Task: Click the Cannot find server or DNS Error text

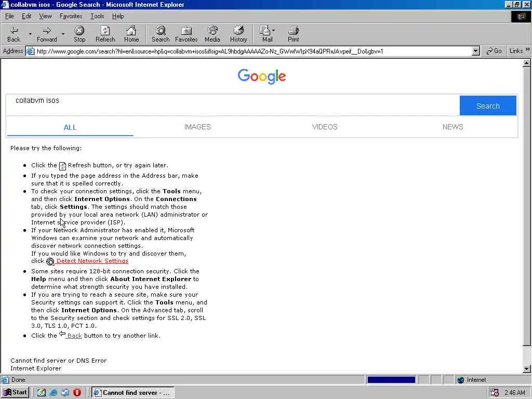Action: point(58,361)
